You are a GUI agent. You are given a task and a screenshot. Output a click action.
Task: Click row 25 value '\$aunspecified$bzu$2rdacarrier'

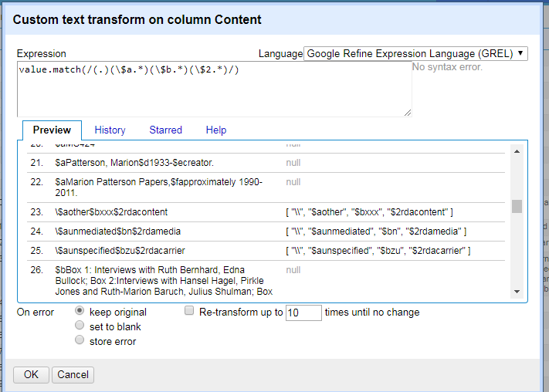pos(120,251)
